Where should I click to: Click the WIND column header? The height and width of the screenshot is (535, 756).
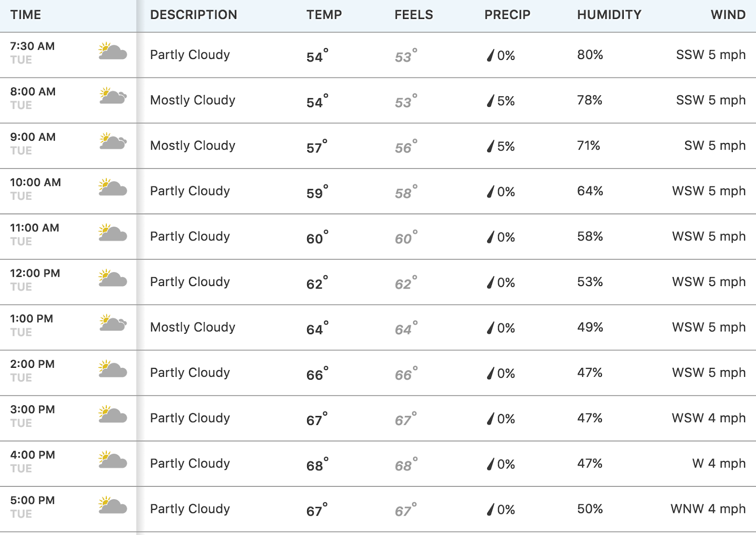click(728, 15)
